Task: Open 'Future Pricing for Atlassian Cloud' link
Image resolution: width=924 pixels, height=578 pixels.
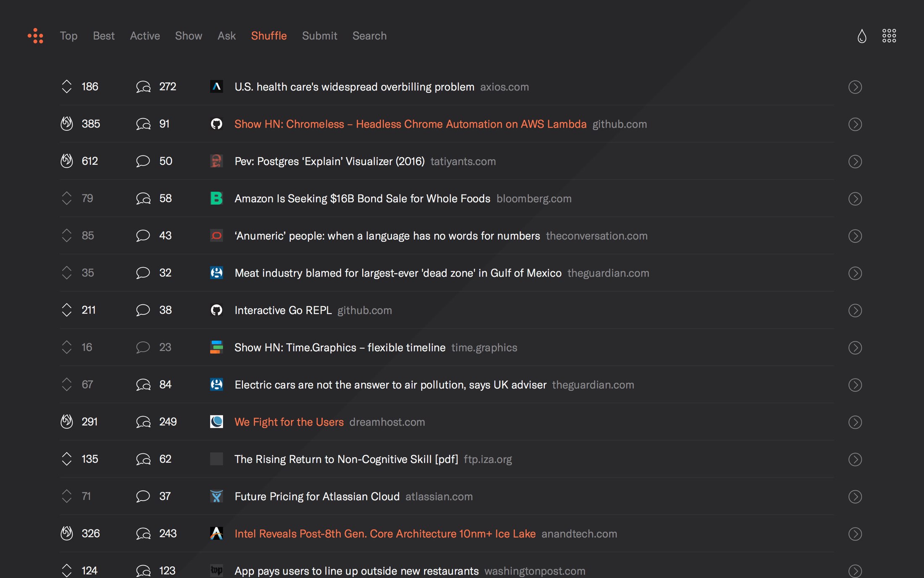Action: coord(317,496)
